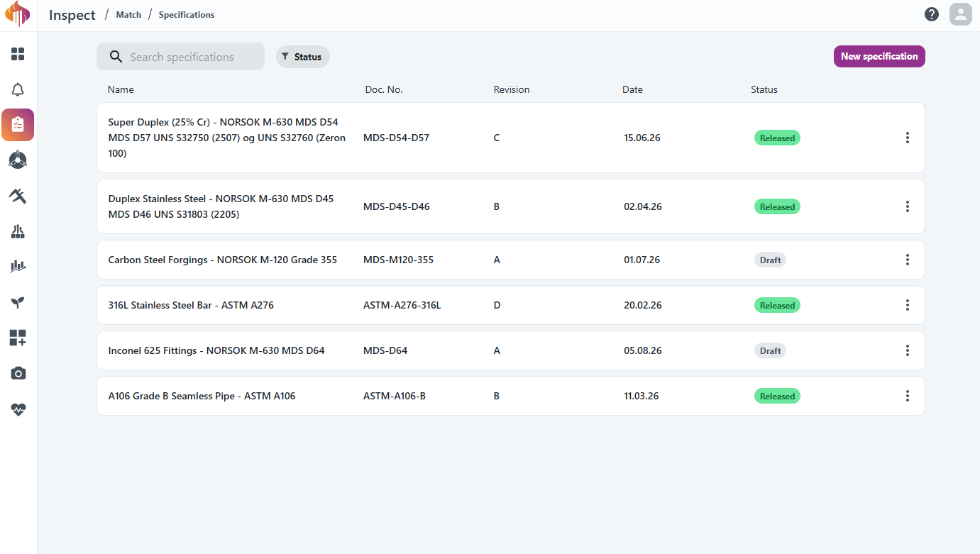Image resolution: width=980 pixels, height=554 pixels.
Task: Click the Date column header
Action: point(632,89)
